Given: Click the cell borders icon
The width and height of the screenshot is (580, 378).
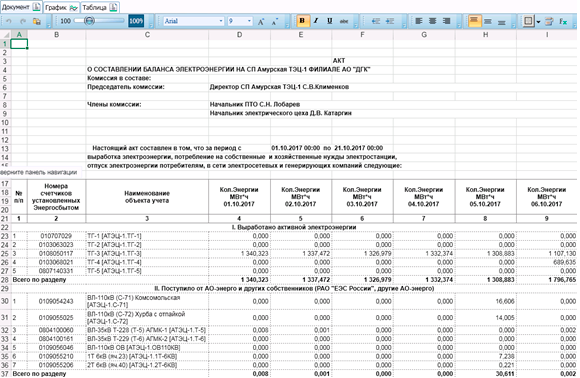Looking at the screenshot, I should point(528,21).
